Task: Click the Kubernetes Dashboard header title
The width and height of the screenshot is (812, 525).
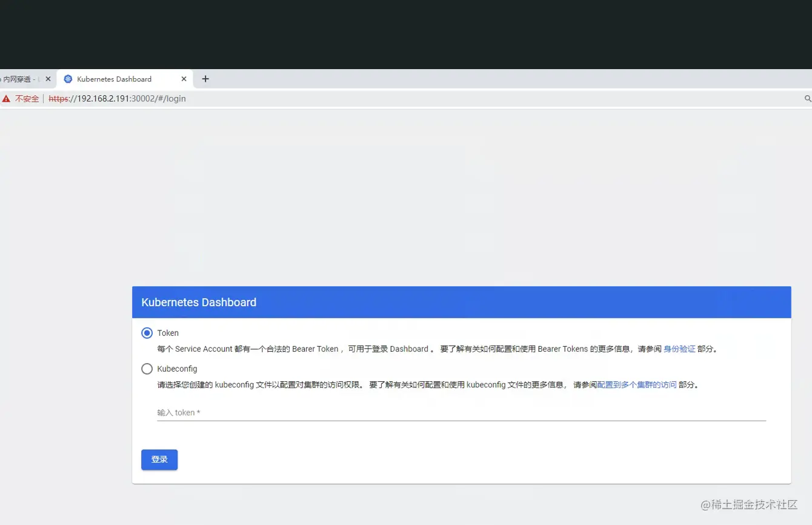Action: (x=199, y=302)
